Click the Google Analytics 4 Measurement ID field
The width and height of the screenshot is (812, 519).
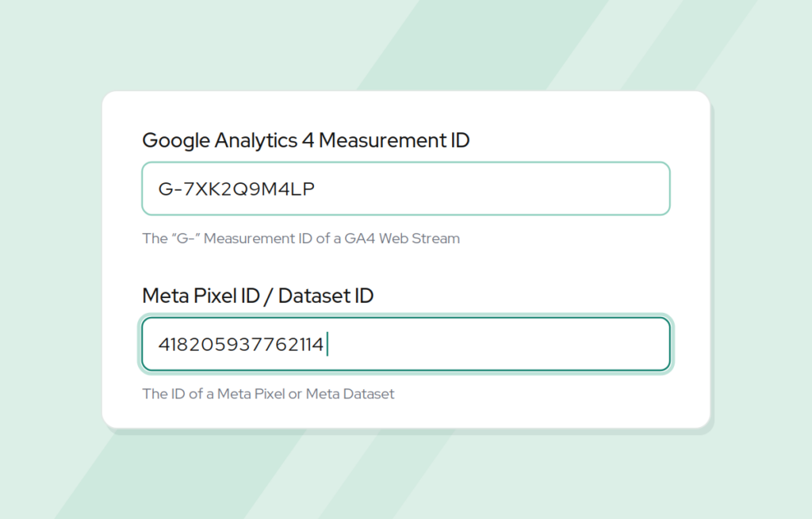point(406,189)
